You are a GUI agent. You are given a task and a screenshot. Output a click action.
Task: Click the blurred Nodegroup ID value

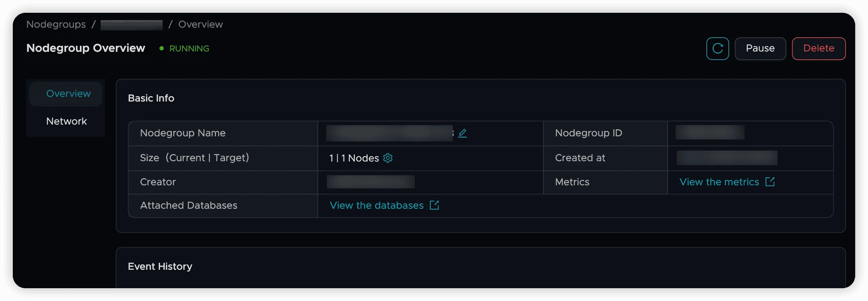point(710,132)
